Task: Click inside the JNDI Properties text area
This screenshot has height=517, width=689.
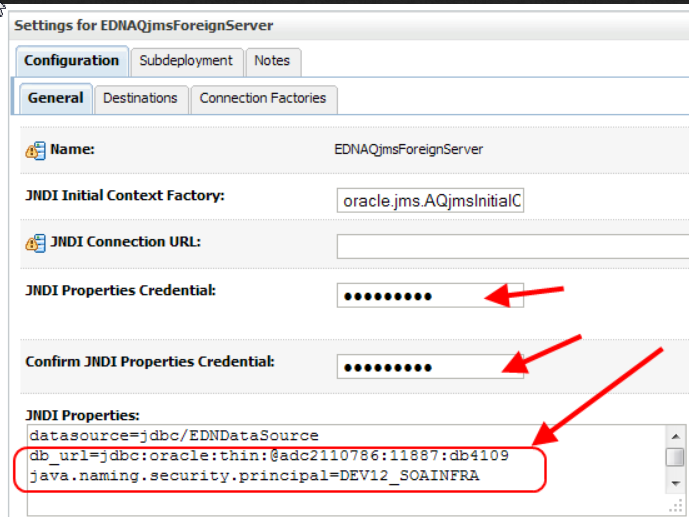Action: (347, 470)
